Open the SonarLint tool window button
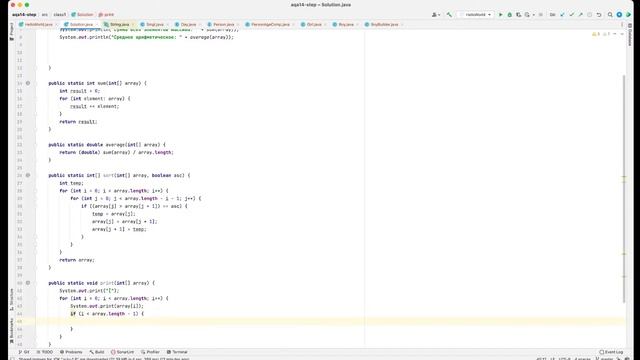 coord(122,352)
